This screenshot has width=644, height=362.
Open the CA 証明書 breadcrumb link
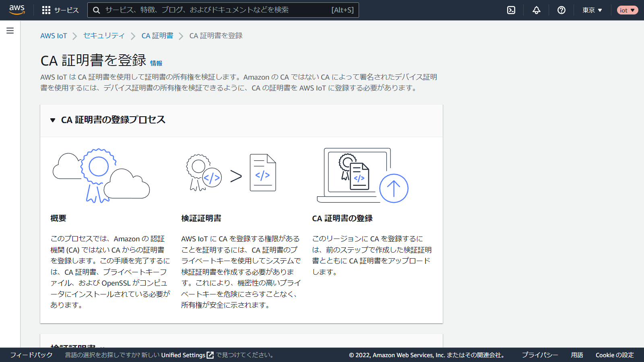pos(157,36)
